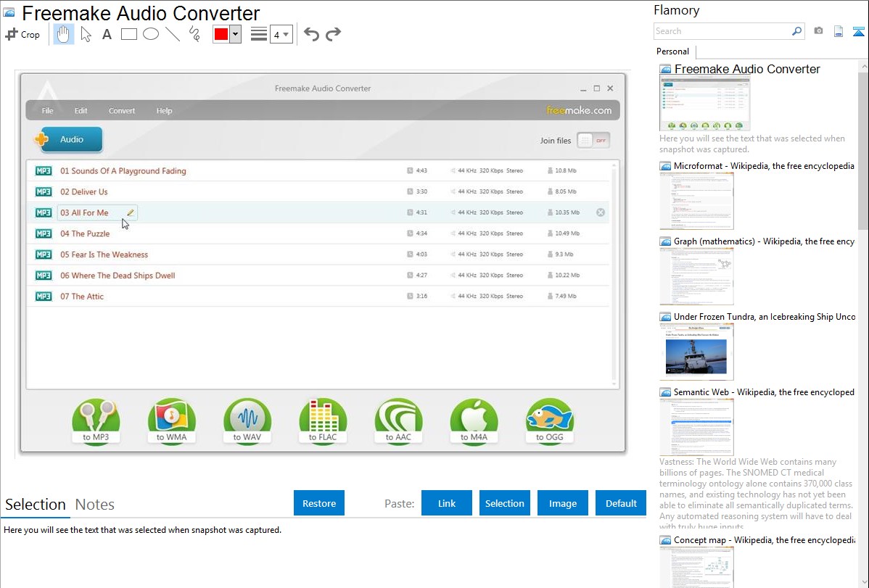Toggle the Join files switch
Image resolution: width=869 pixels, height=588 pixels.
(593, 141)
